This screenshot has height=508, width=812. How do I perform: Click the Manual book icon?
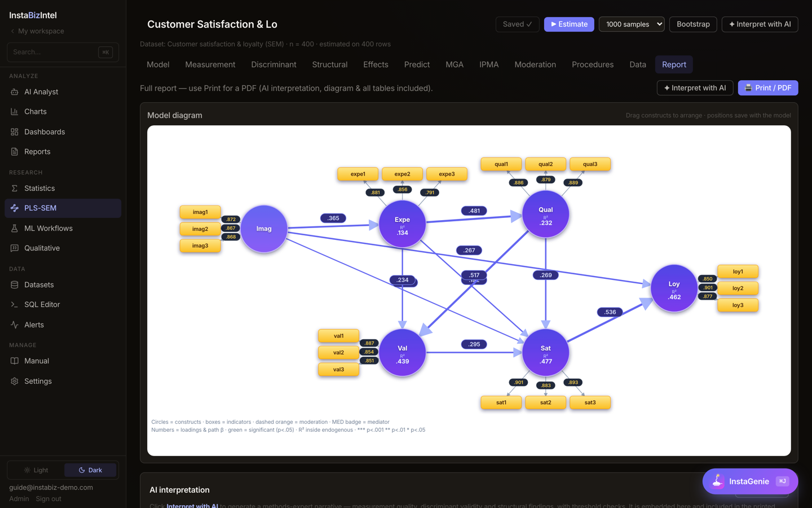tap(15, 361)
